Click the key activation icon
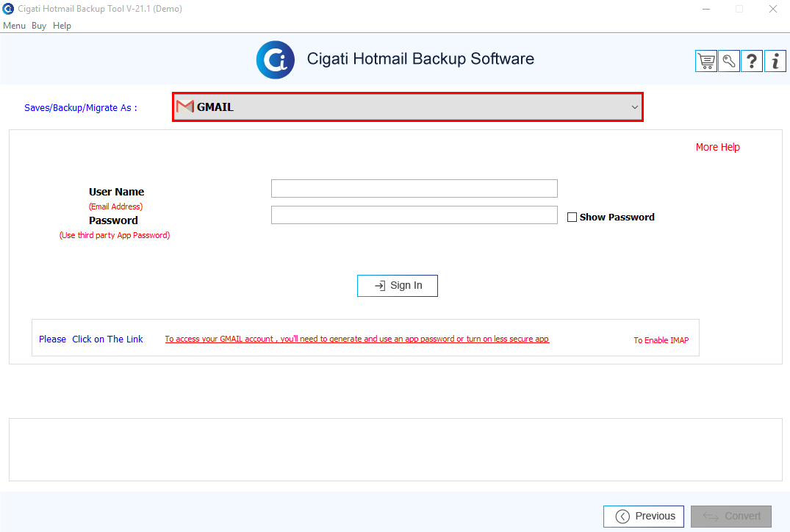 (x=728, y=62)
